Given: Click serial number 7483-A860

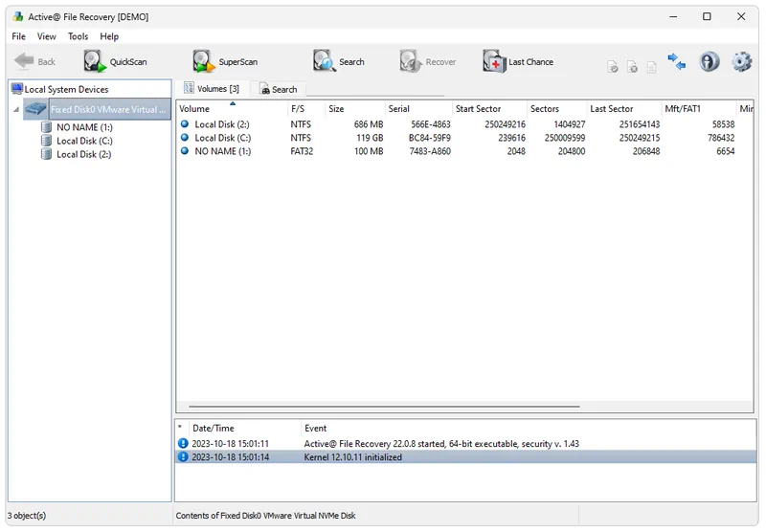Looking at the screenshot, I should (430, 151).
